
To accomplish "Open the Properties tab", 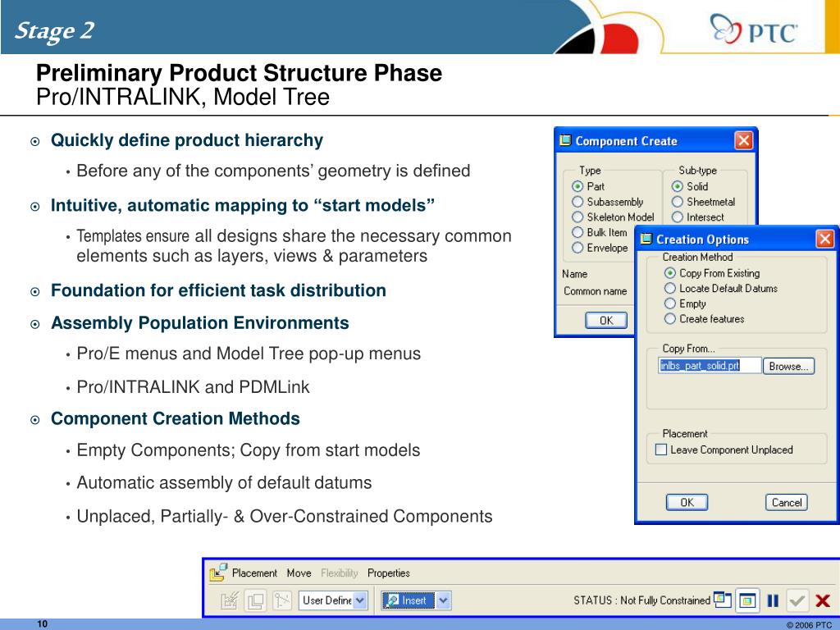I will coord(388,573).
